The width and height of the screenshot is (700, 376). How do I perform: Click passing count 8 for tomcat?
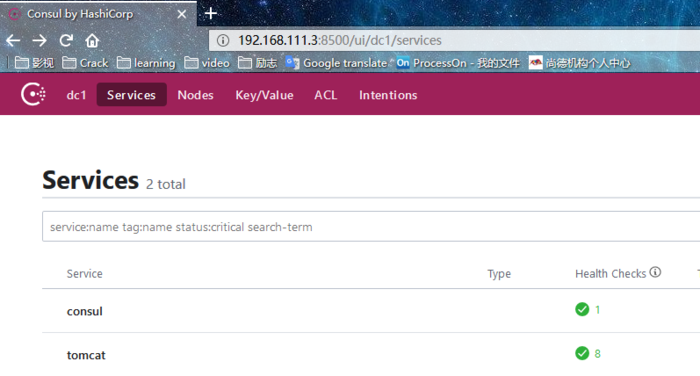pos(597,353)
